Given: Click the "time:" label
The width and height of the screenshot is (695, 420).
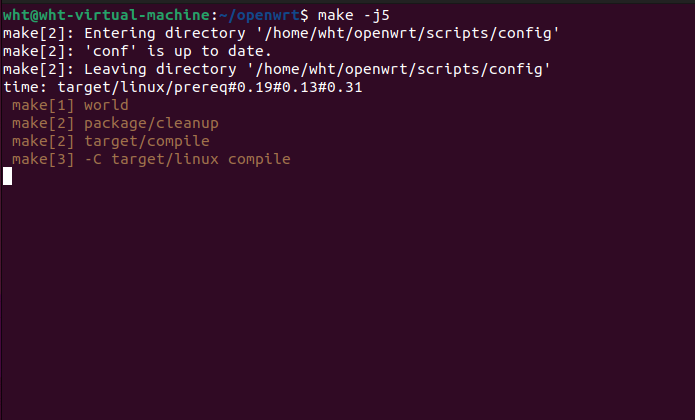Looking at the screenshot, I should point(23,88).
